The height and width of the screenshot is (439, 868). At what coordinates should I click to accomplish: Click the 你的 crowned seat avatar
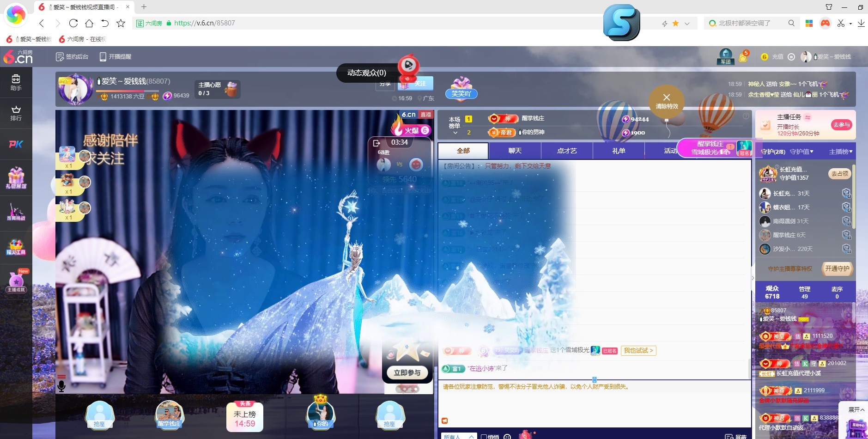321,414
